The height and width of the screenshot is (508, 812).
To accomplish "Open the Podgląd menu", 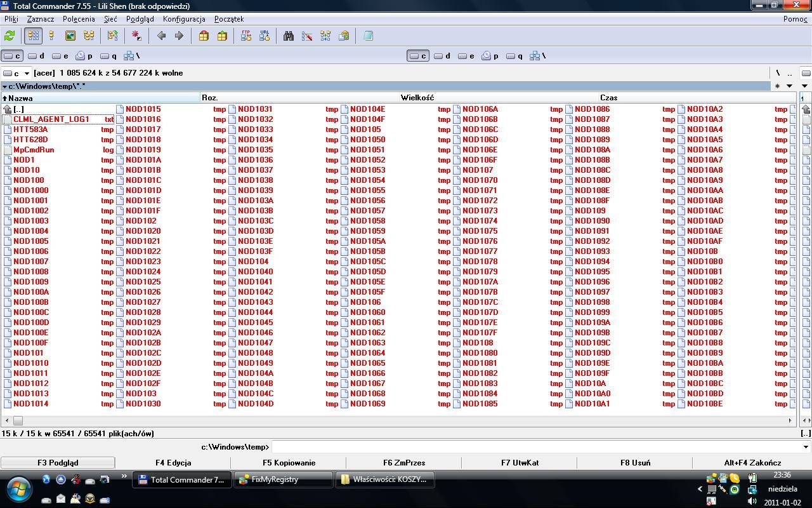I will tap(140, 19).
